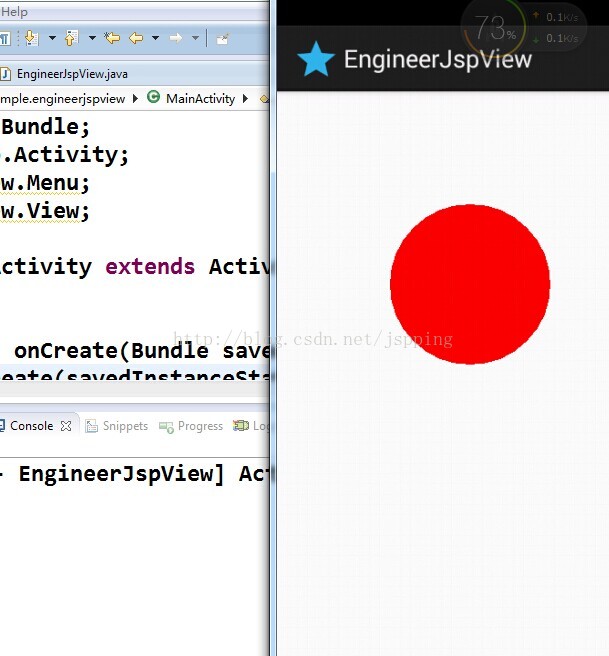The height and width of the screenshot is (656, 609).
Task: Navigate back with yellow left arrow
Action: point(136,38)
